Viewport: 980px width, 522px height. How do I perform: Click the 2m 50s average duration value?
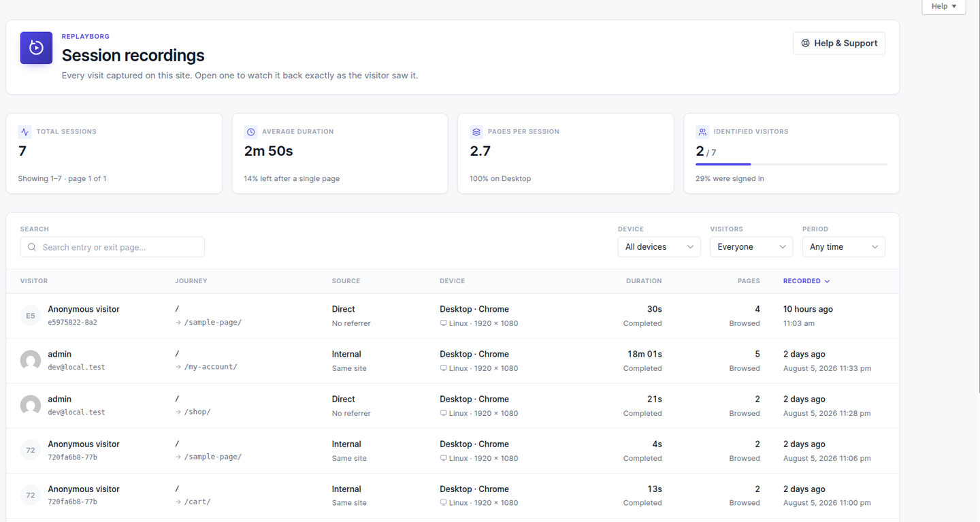[268, 151]
